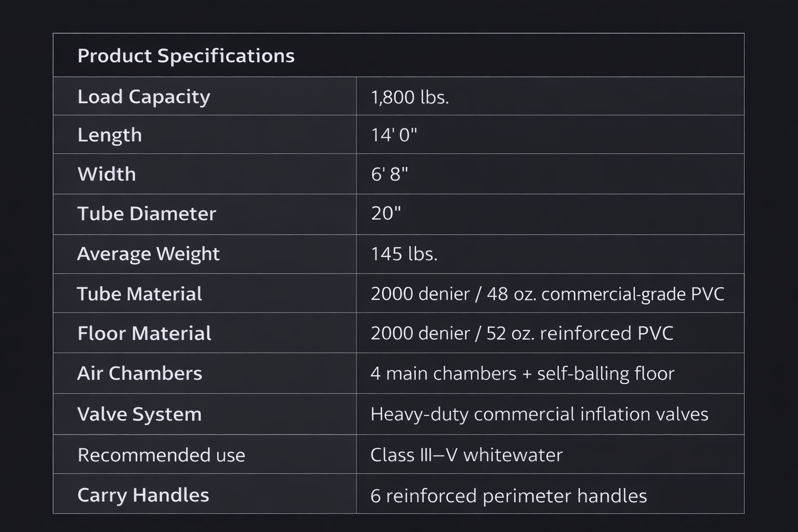Select the 6 reinforced perimeter handles text
The width and height of the screenshot is (798, 532).
click(508, 496)
